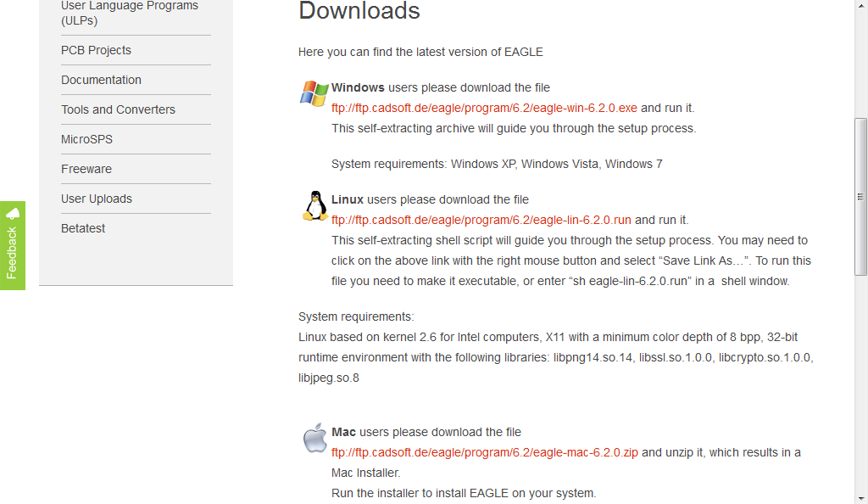Go to Documentation in the sidebar
This screenshot has height=504, width=868.
tap(101, 80)
